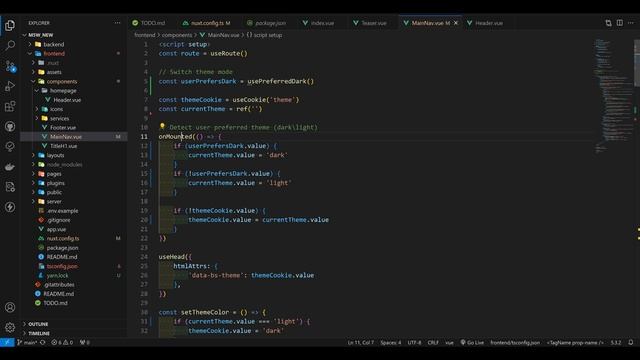Open Header.vue in the explorer tree
Image resolution: width=640 pixels, height=360 pixels.
coord(67,100)
